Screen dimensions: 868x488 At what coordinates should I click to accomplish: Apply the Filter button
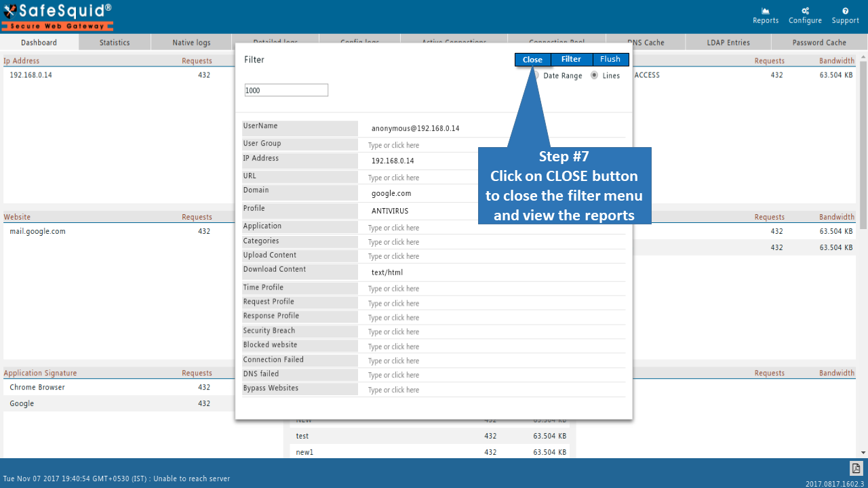(x=572, y=60)
